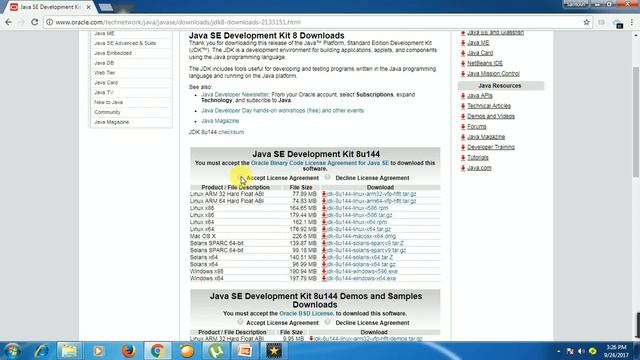The height and width of the screenshot is (360, 640).
Task: Download jdk-8u144-macosx-x64.dmg
Action: pyautogui.click(x=361, y=236)
